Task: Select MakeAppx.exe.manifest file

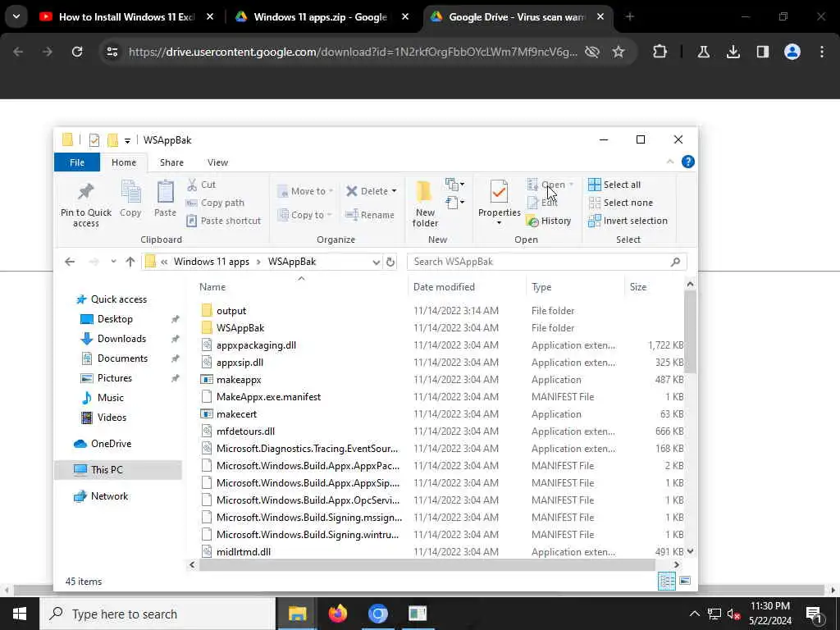Action: coord(268,397)
